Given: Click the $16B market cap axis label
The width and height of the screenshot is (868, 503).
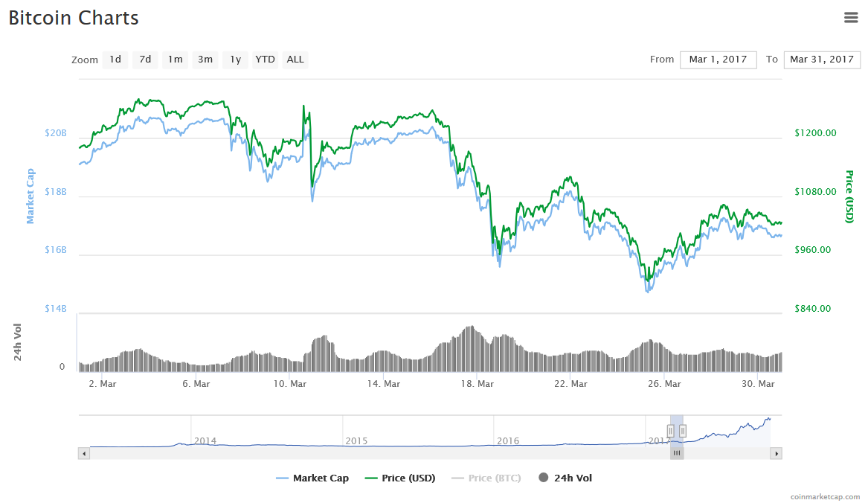Looking at the screenshot, I should tap(55, 250).
